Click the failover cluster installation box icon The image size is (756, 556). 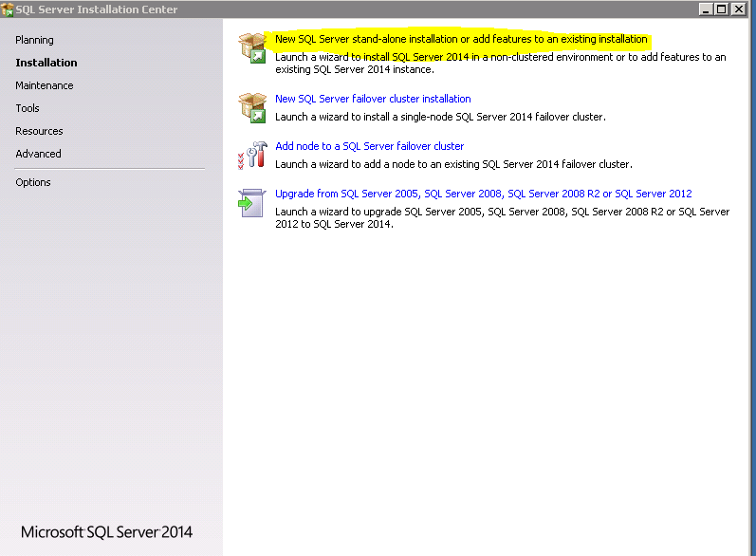pyautogui.click(x=252, y=108)
